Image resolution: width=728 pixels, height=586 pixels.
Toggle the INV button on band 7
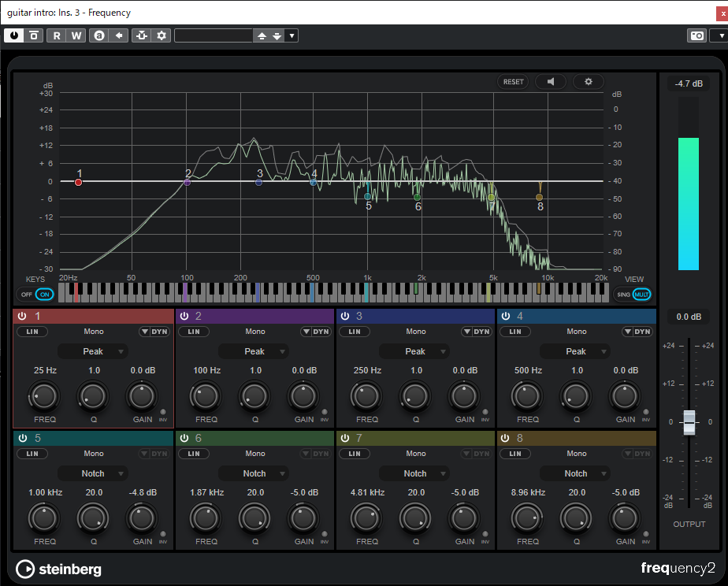tap(485, 534)
